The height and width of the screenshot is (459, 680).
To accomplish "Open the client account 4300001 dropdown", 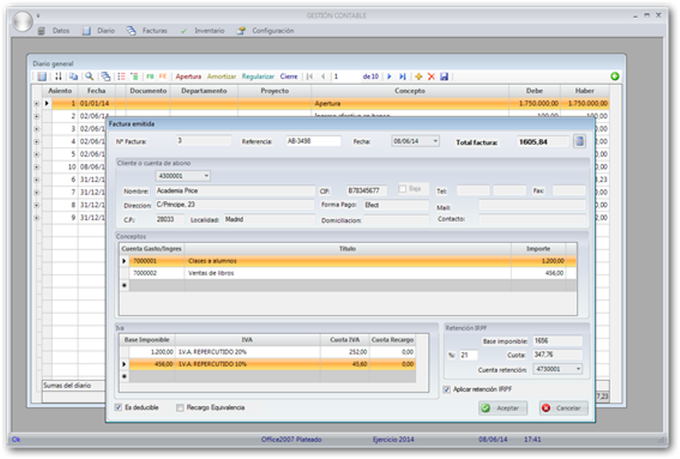I will [206, 176].
